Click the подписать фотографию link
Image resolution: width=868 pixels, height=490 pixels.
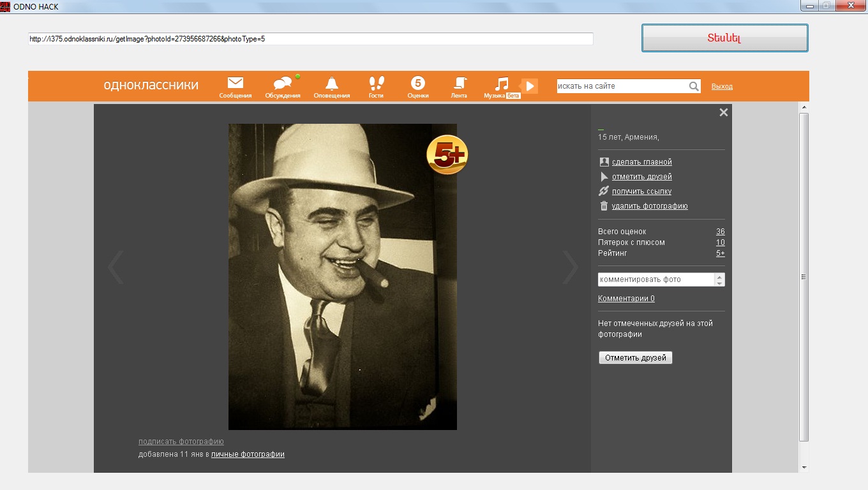(181, 442)
